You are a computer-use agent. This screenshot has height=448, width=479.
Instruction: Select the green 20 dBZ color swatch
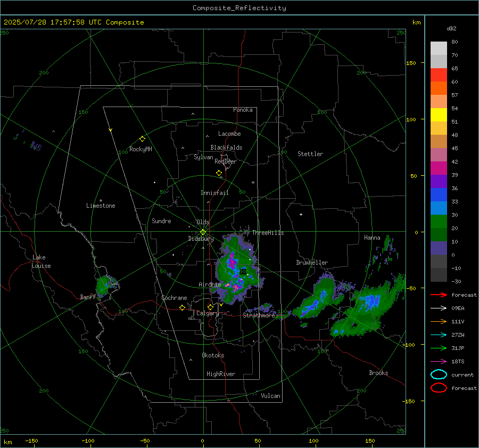pos(439,222)
